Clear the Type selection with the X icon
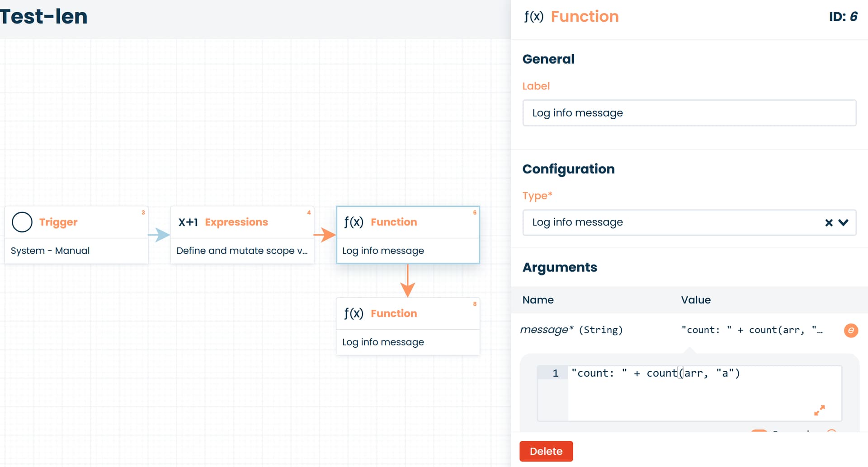The image size is (868, 467). [x=829, y=222]
